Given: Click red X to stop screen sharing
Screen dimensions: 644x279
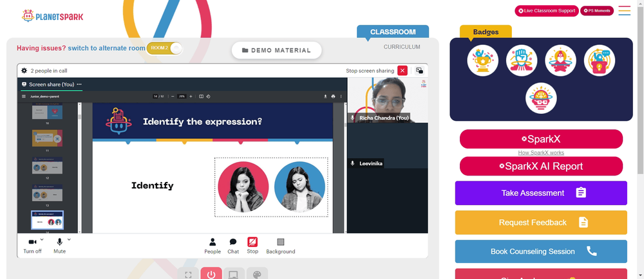Looking at the screenshot, I should pyautogui.click(x=402, y=71).
